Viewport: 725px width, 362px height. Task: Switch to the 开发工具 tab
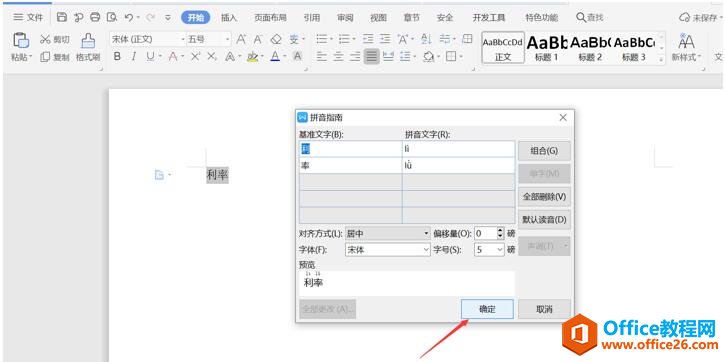(x=489, y=18)
